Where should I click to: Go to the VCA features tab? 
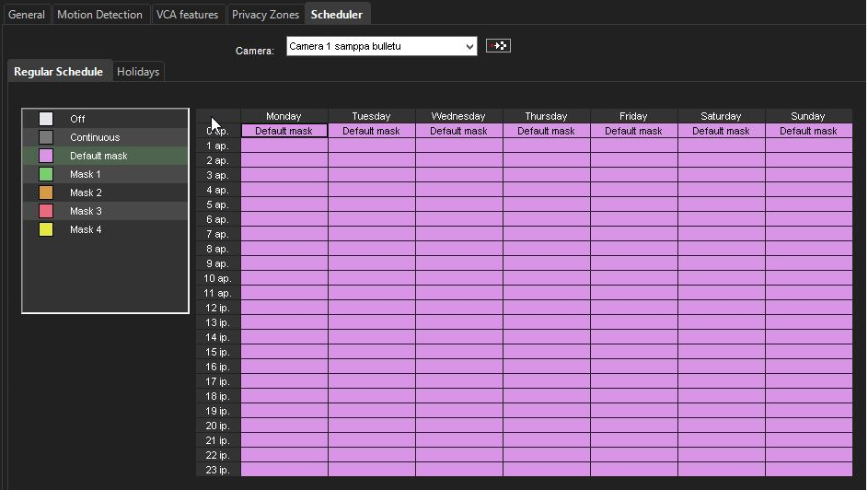click(187, 15)
